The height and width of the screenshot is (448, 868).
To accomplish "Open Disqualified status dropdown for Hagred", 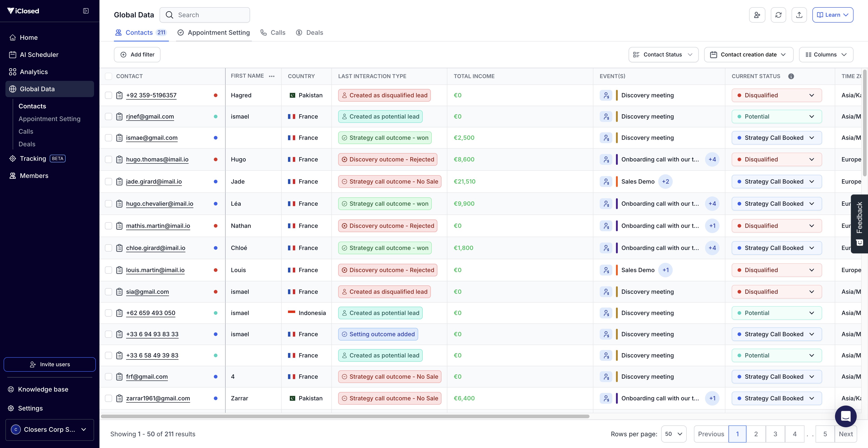I will click(x=776, y=95).
